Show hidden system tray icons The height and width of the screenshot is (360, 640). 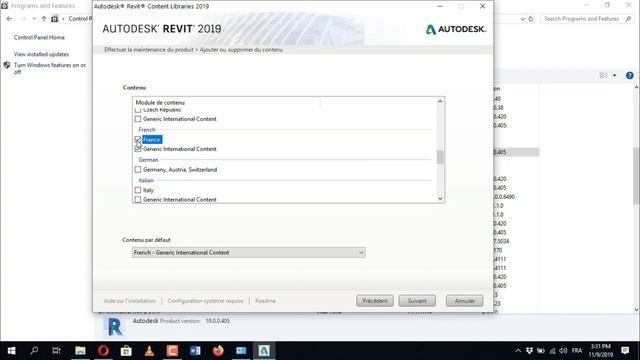(x=518, y=351)
